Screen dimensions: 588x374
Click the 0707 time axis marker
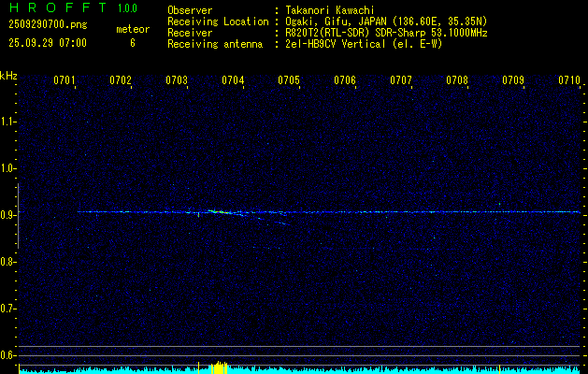(x=401, y=80)
